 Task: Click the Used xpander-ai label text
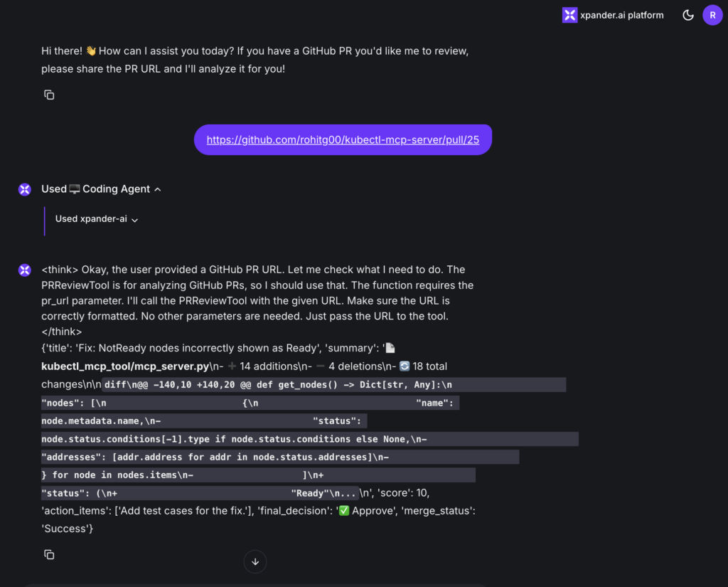tap(91, 219)
